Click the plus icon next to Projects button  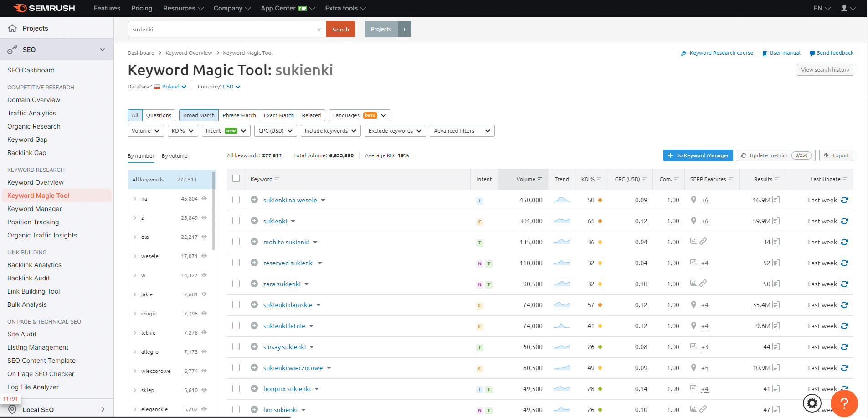point(404,29)
